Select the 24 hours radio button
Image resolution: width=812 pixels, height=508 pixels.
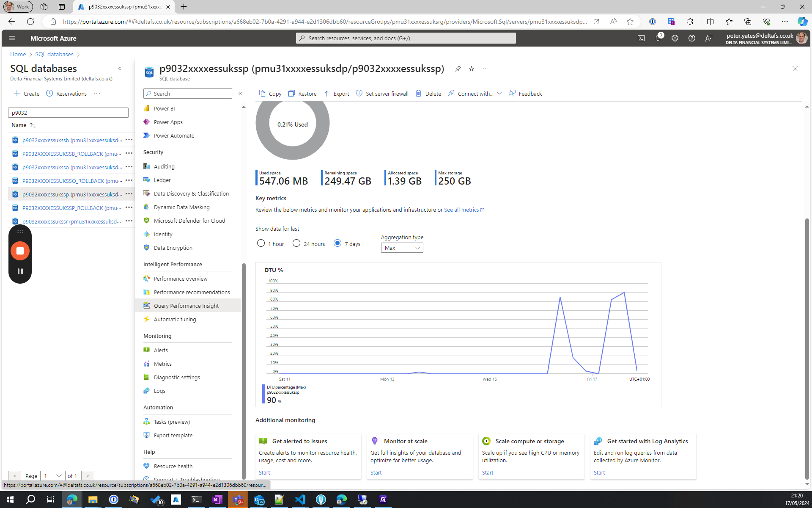(x=296, y=243)
